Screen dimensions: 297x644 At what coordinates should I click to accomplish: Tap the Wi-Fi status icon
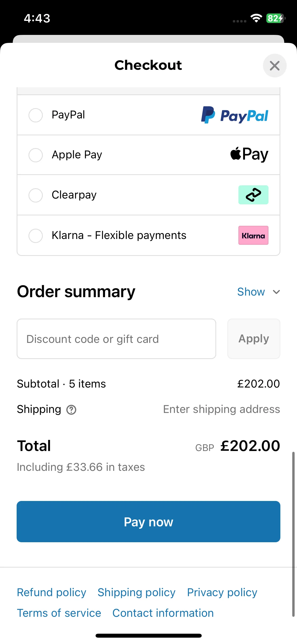pos(256,18)
